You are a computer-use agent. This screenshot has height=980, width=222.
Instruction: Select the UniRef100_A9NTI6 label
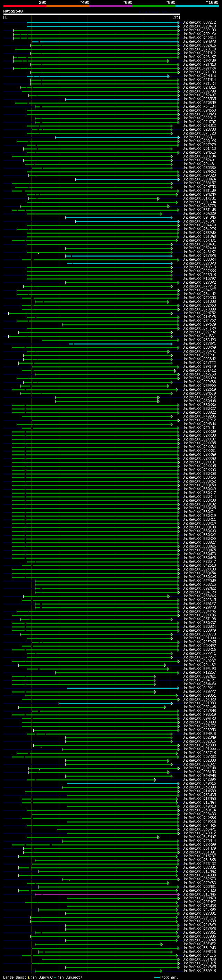[199, 952]
